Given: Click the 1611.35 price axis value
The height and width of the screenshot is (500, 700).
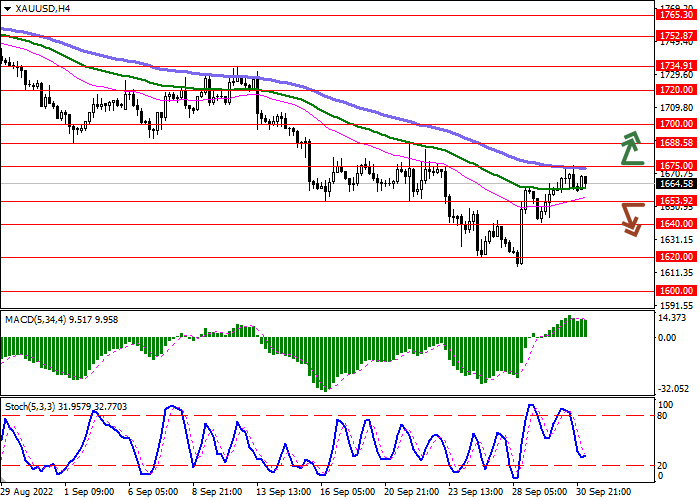Looking at the screenshot, I should click(x=676, y=273).
